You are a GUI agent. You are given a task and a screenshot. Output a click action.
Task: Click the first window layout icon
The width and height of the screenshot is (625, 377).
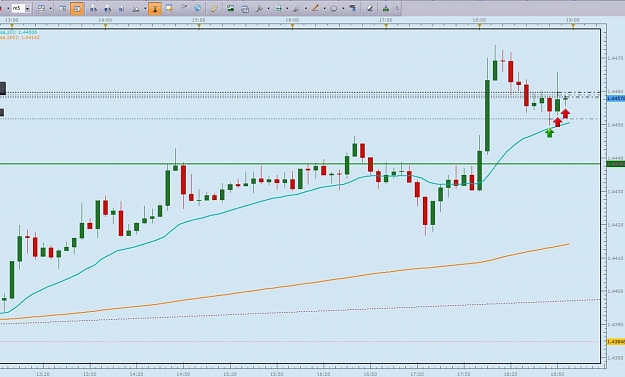click(63, 8)
